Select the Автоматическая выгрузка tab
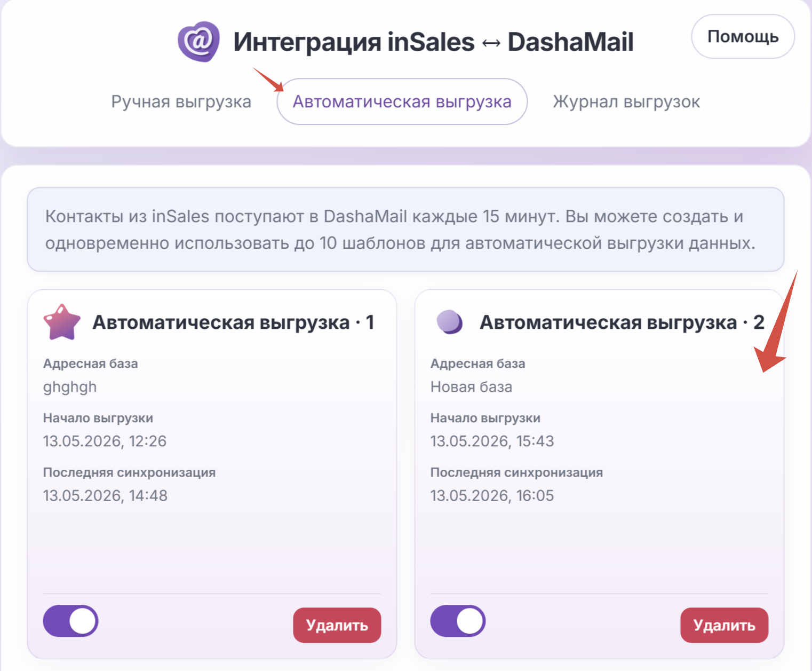The height and width of the screenshot is (671, 812). point(402,101)
